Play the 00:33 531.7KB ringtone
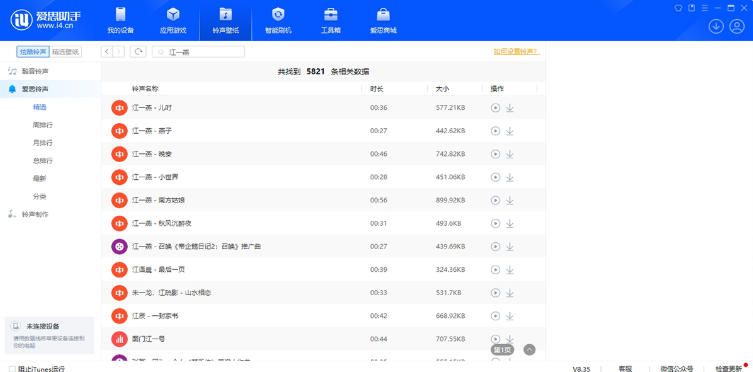Screen dimensions: 753x372 coord(495,293)
